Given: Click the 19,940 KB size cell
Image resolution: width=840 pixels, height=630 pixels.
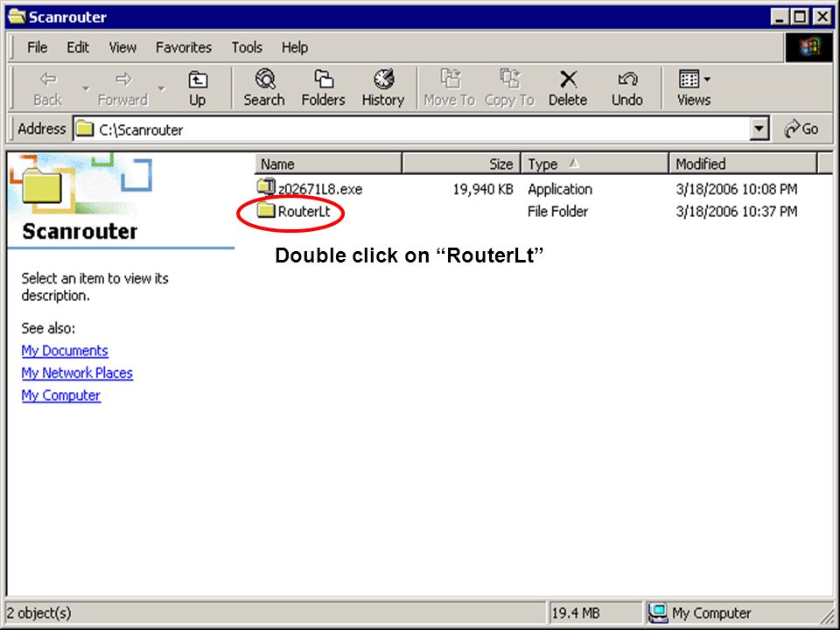Looking at the screenshot, I should pos(483,190).
